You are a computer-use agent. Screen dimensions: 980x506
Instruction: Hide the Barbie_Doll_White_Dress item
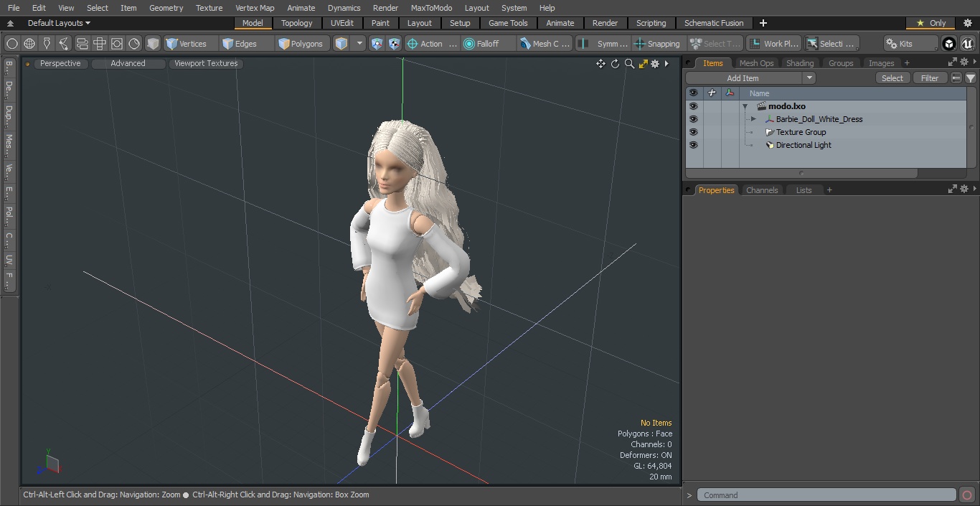(693, 119)
